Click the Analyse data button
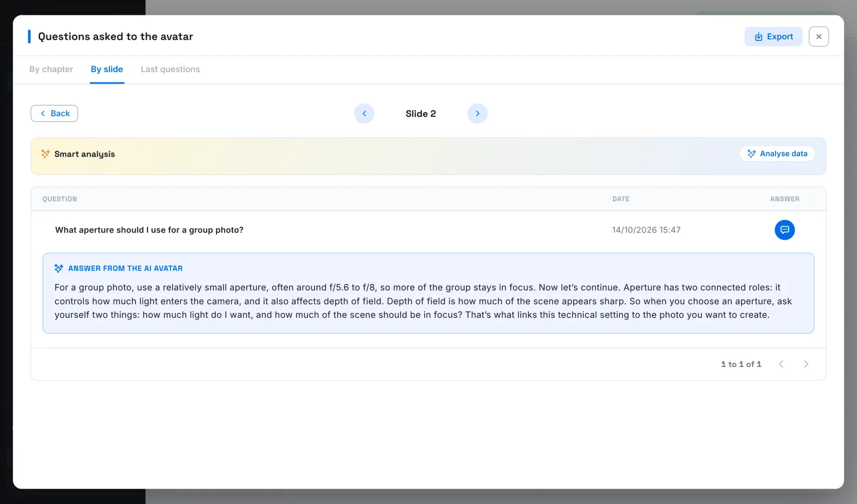This screenshot has height=504, width=857. click(x=777, y=154)
